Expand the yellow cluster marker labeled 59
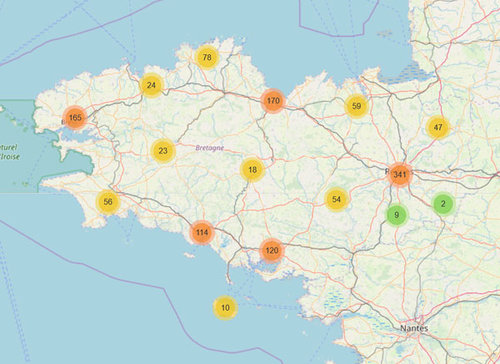Screen dimensions: 500x364 [357, 106]
